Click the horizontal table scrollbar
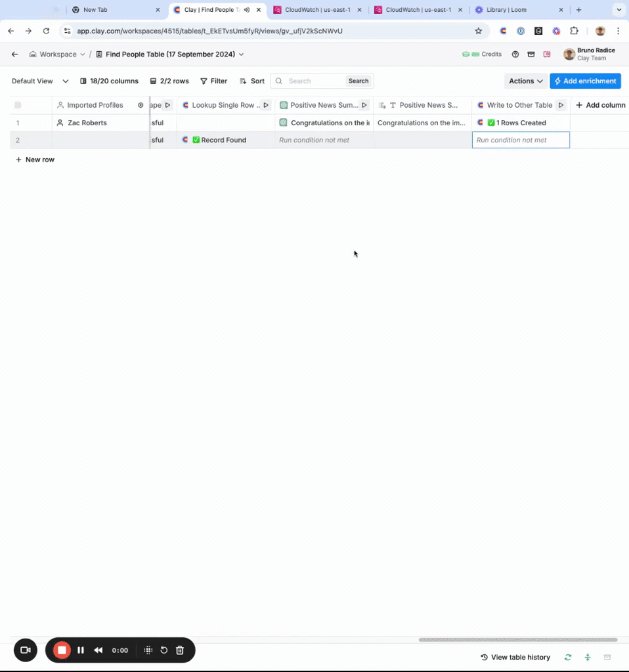 [x=518, y=639]
